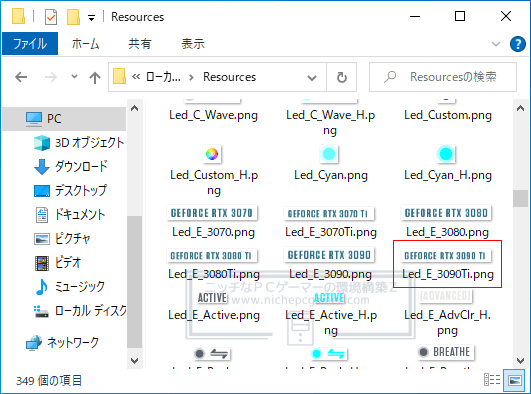531x394 pixels.
Task: Click the Properties quick access icon
Action: coord(51,17)
